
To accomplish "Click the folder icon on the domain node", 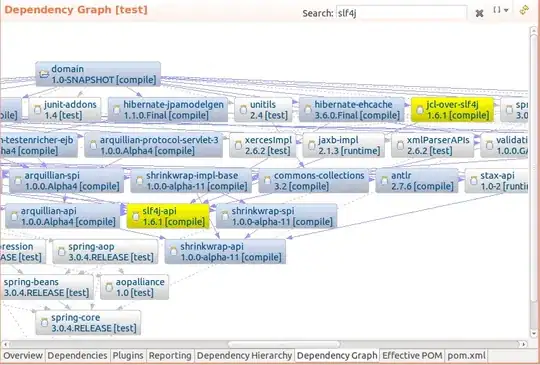I will point(44,74).
